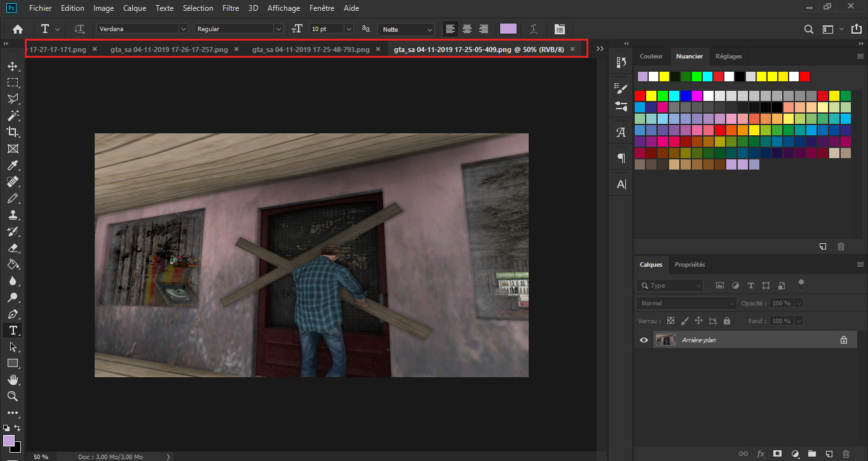Open Edit Toolbar three-dots icon
The height and width of the screenshot is (461, 868).
point(12,413)
